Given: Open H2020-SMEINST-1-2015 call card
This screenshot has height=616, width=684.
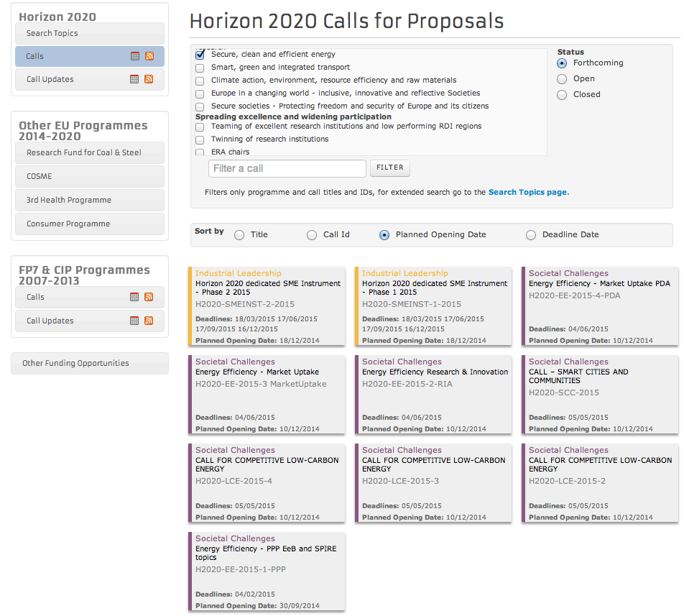Looking at the screenshot, I should click(433, 306).
